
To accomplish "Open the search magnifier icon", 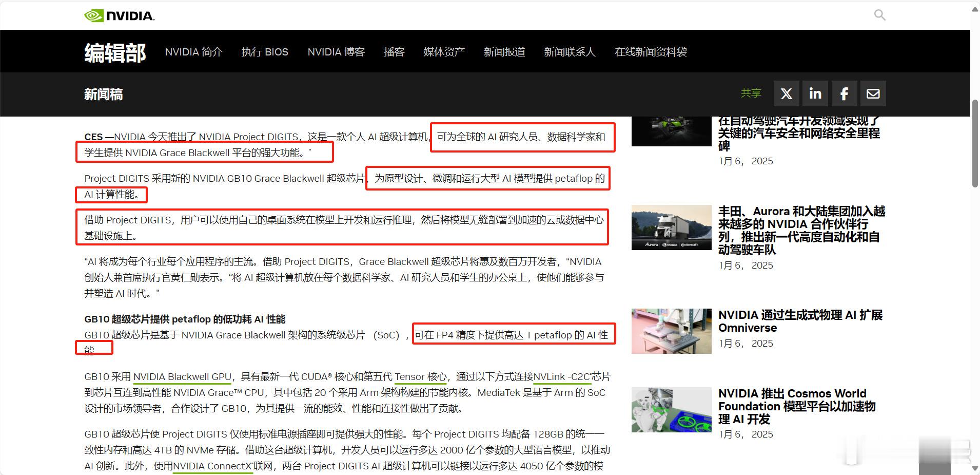I will tap(879, 15).
